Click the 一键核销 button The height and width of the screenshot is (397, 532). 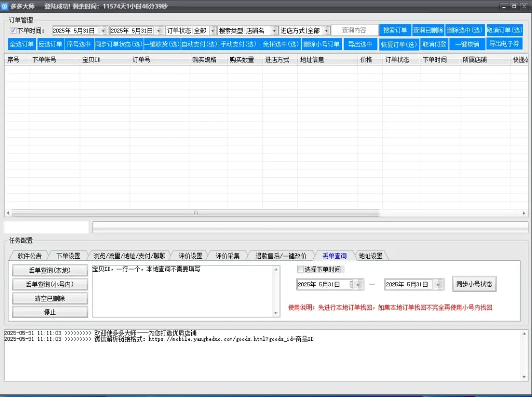coord(467,44)
